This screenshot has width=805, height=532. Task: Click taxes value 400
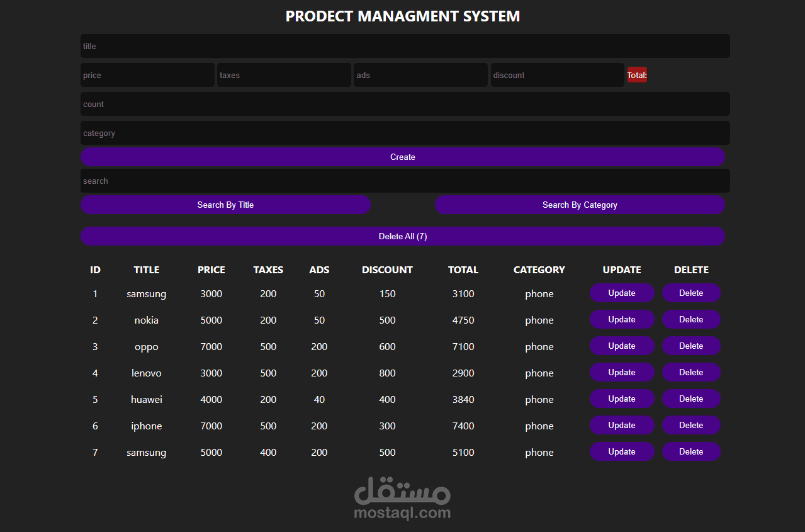(x=268, y=452)
